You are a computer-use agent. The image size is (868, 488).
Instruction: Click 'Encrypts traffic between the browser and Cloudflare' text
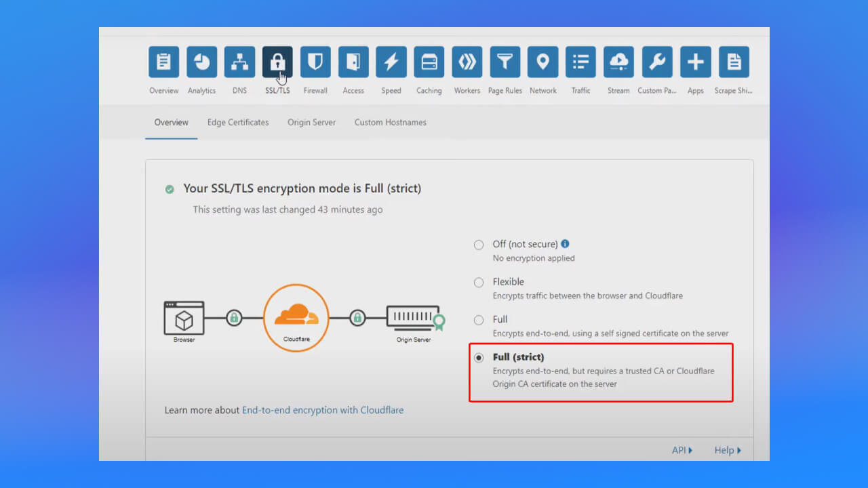588,296
